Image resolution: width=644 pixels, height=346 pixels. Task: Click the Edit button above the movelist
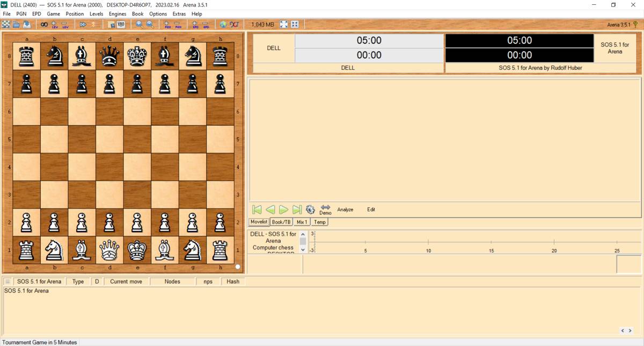pyautogui.click(x=371, y=210)
